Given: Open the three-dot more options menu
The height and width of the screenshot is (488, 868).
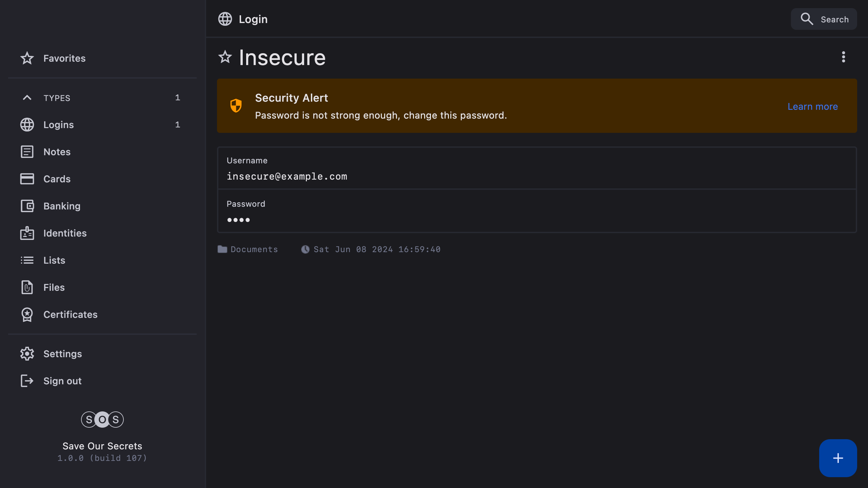Looking at the screenshot, I should pyautogui.click(x=843, y=57).
